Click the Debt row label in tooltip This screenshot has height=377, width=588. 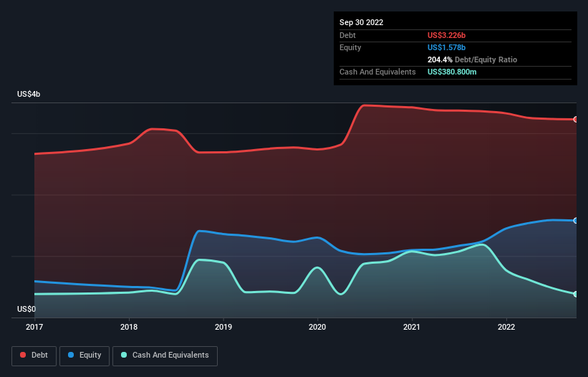[347, 35]
